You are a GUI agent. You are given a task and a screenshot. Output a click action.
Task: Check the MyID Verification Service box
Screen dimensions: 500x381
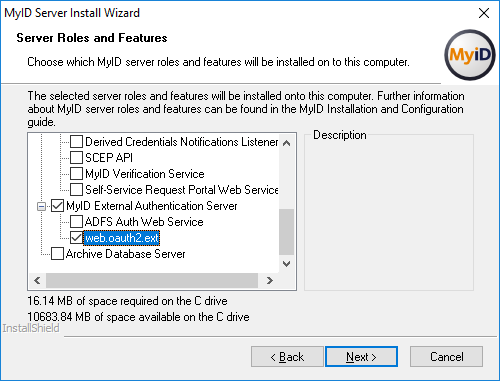(x=76, y=173)
